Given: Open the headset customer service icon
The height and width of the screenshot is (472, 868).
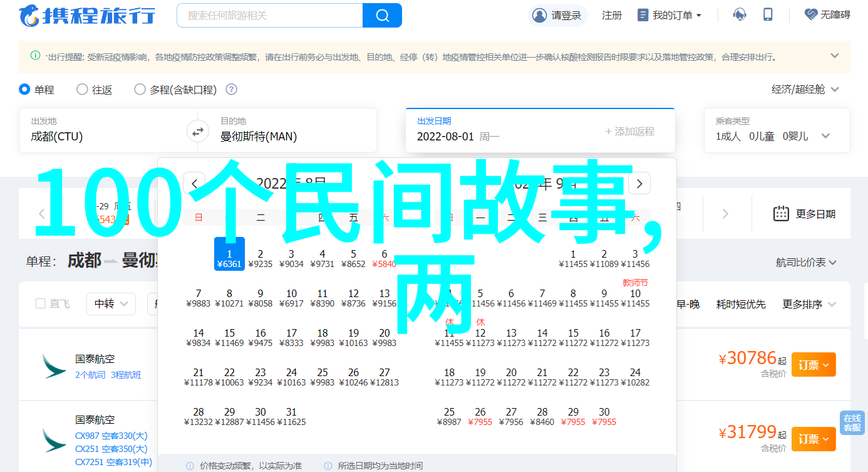Looking at the screenshot, I should click(x=740, y=15).
